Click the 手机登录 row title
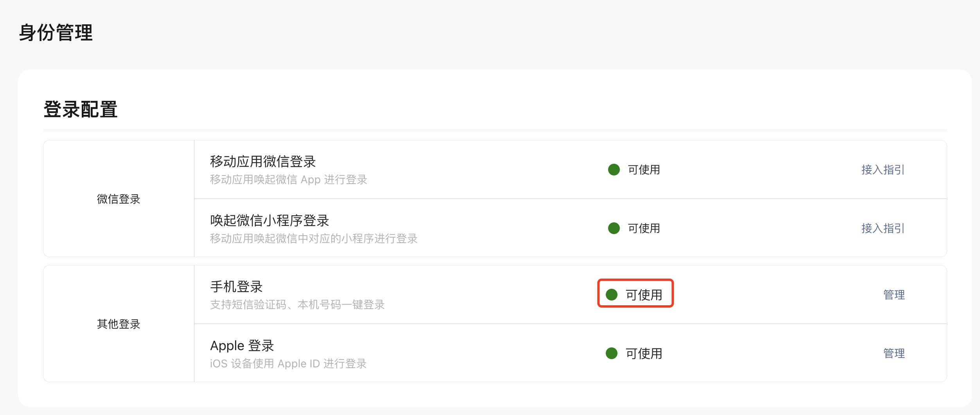Image resolution: width=980 pixels, height=415 pixels. [x=236, y=286]
